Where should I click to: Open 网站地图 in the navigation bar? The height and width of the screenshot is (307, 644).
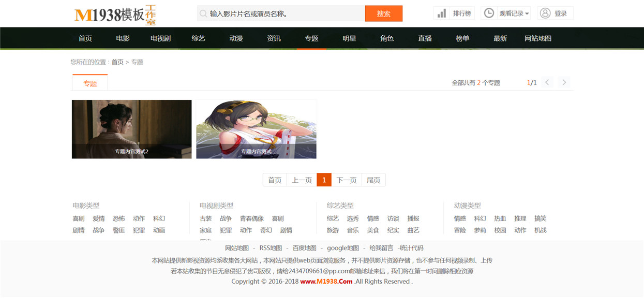click(538, 38)
